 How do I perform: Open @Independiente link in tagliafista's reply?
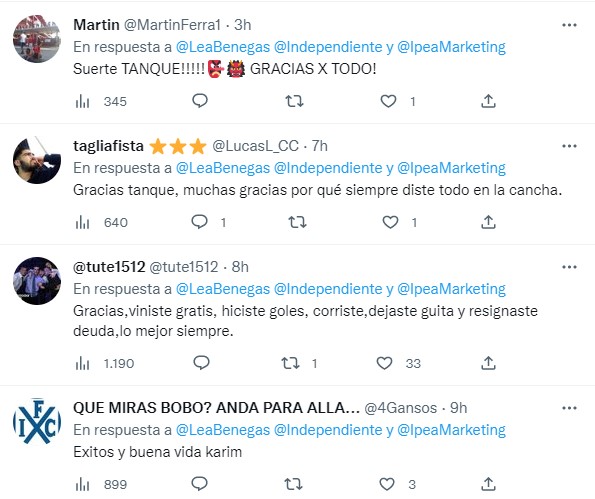click(x=328, y=168)
